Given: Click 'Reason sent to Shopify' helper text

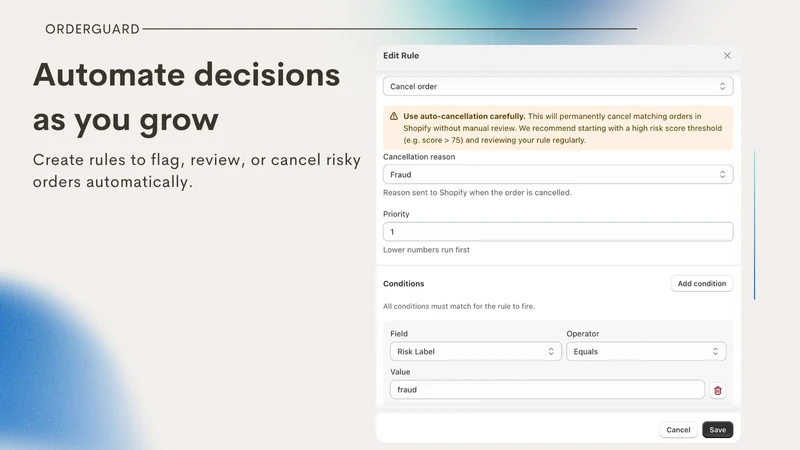Looking at the screenshot, I should [477, 193].
